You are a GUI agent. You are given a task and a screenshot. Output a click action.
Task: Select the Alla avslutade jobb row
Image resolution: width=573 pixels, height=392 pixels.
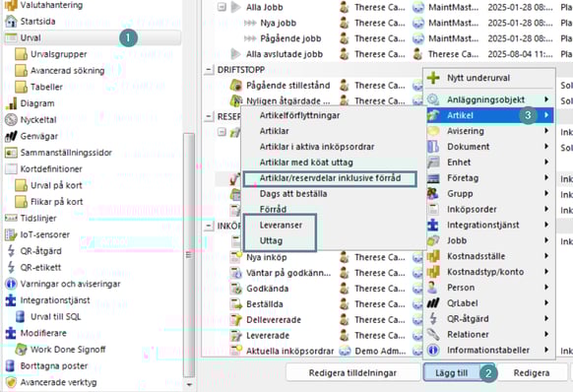click(x=285, y=54)
